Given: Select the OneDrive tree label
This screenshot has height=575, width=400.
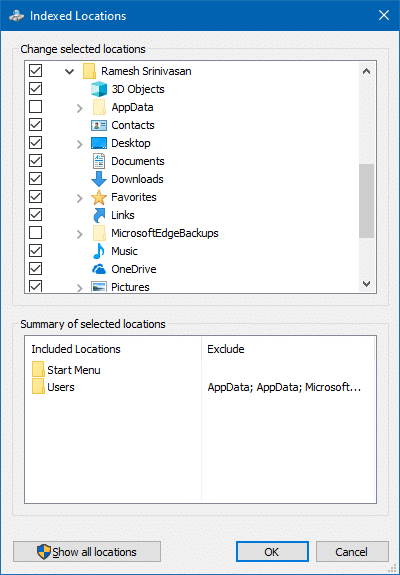Looking at the screenshot, I should pos(134,269).
